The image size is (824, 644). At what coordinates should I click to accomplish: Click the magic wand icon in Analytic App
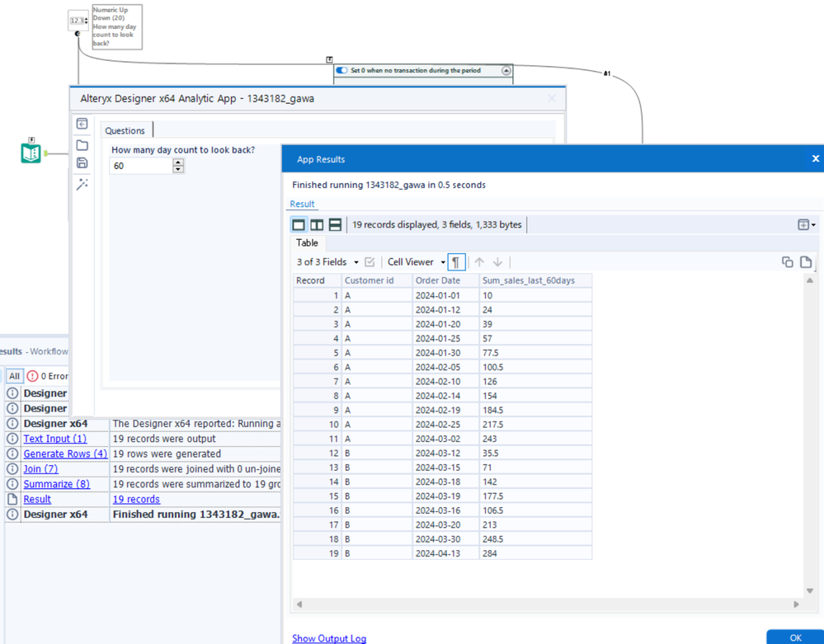point(82,185)
